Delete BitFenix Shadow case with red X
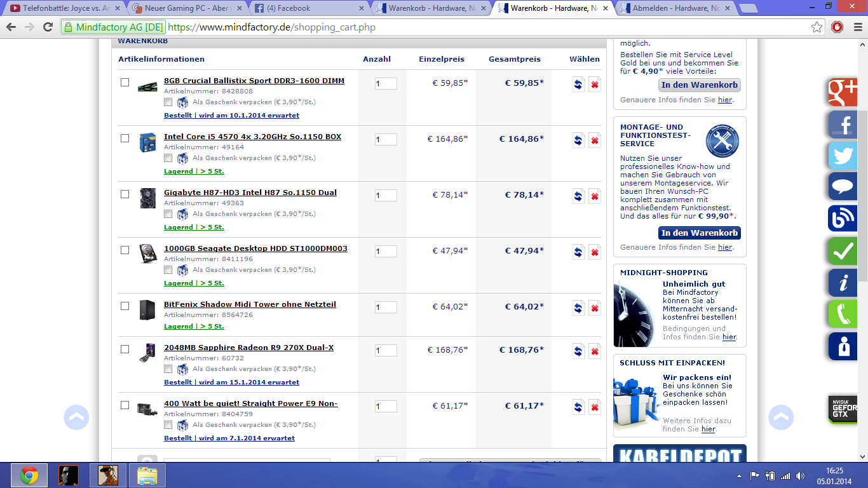Image resolution: width=868 pixels, height=488 pixels. point(595,308)
